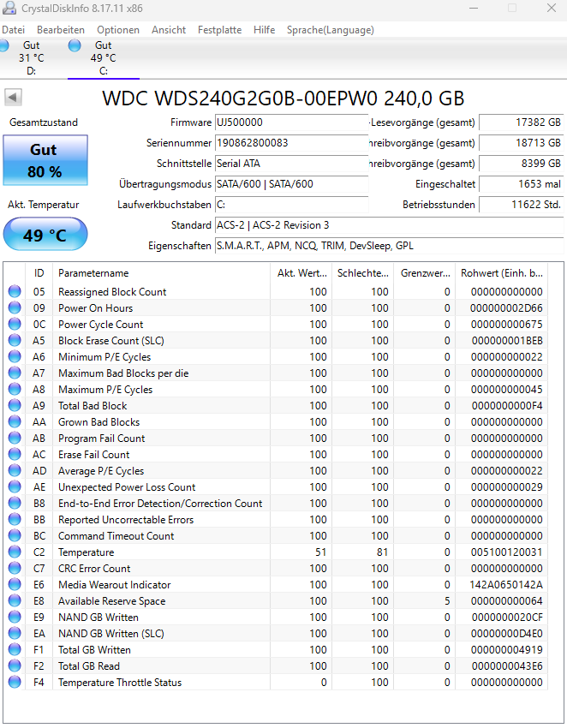Click the Firmware field UJ500000
The height and width of the screenshot is (728, 567).
pos(291,122)
